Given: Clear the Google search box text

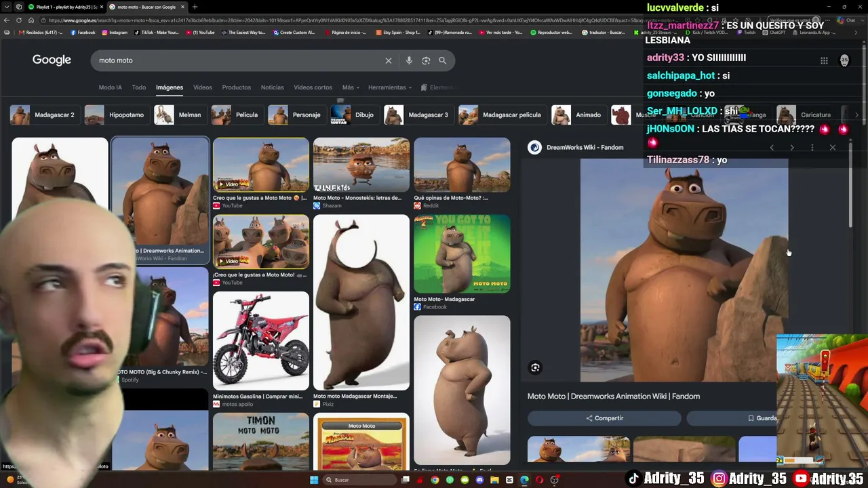Looking at the screenshot, I should 389,61.
